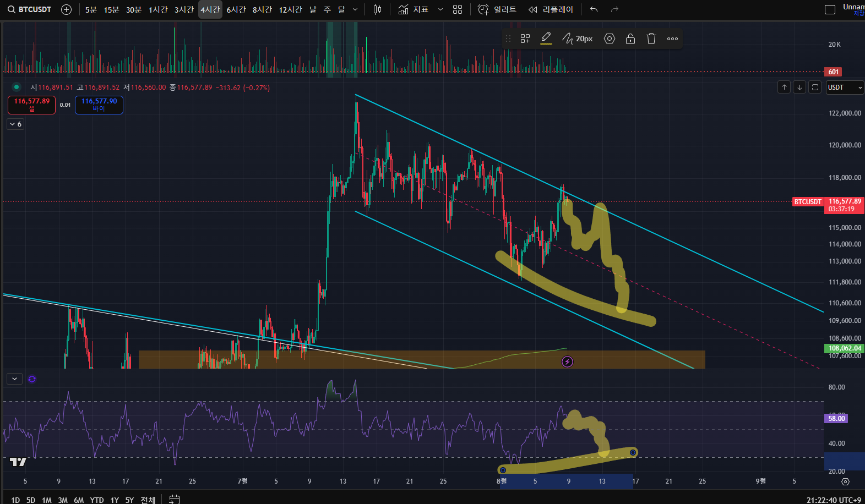Select the 30분 timeframe
Screen dimensions: 865x504
(x=134, y=9)
